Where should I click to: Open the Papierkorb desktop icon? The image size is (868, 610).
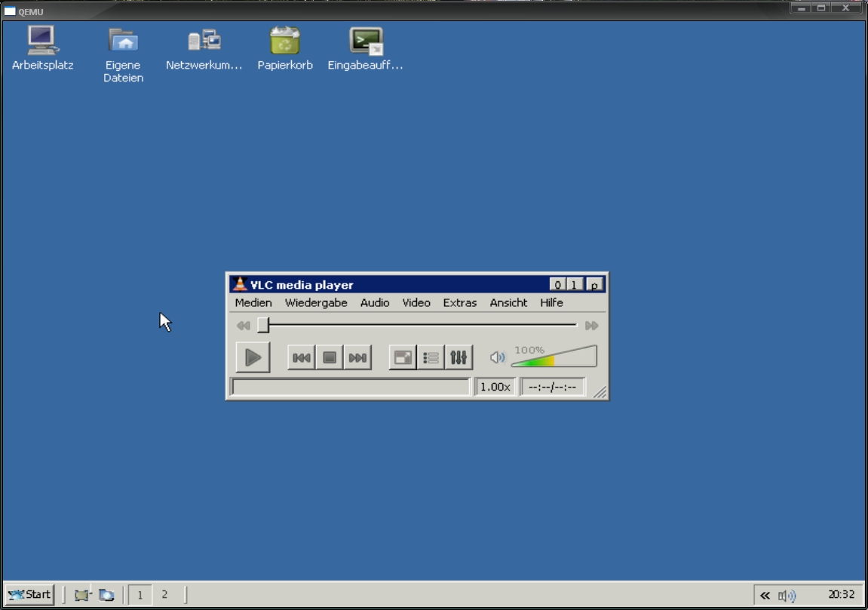point(285,49)
